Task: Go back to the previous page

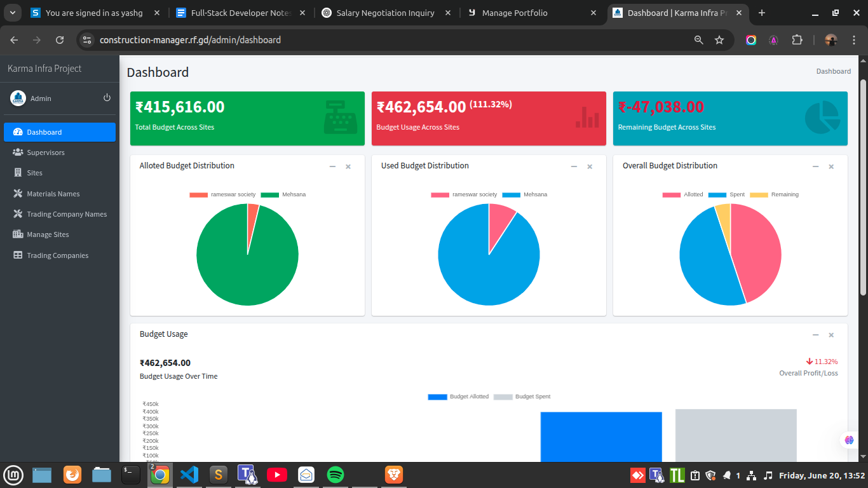Action: click(x=14, y=40)
